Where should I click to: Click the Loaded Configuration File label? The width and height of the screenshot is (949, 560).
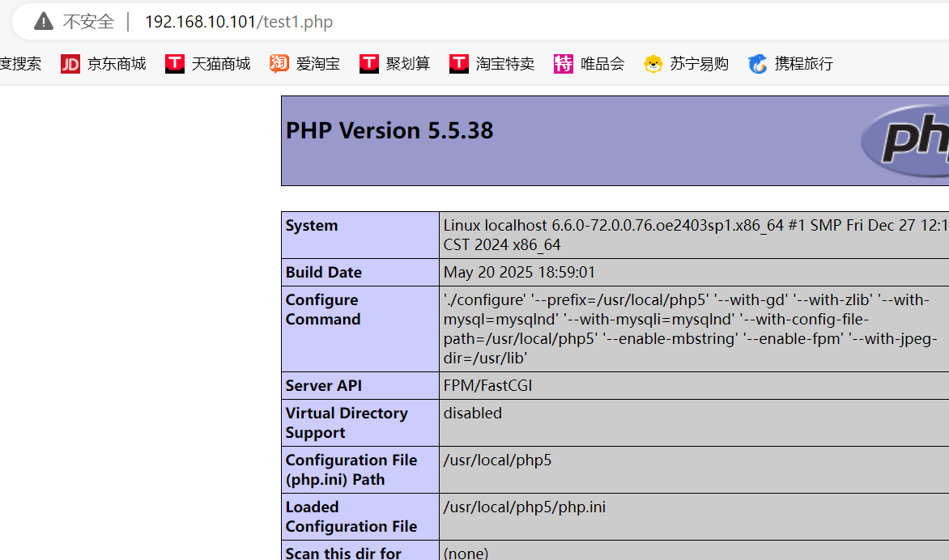coord(351,517)
